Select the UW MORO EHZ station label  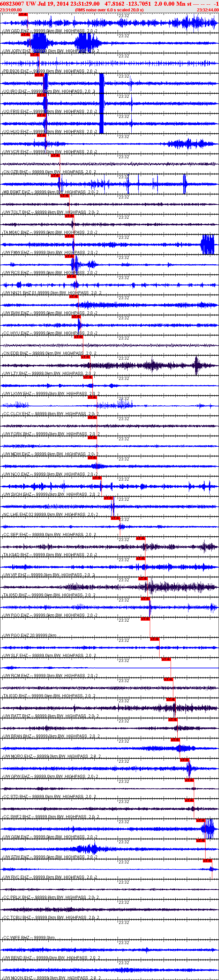click(x=52, y=757)
